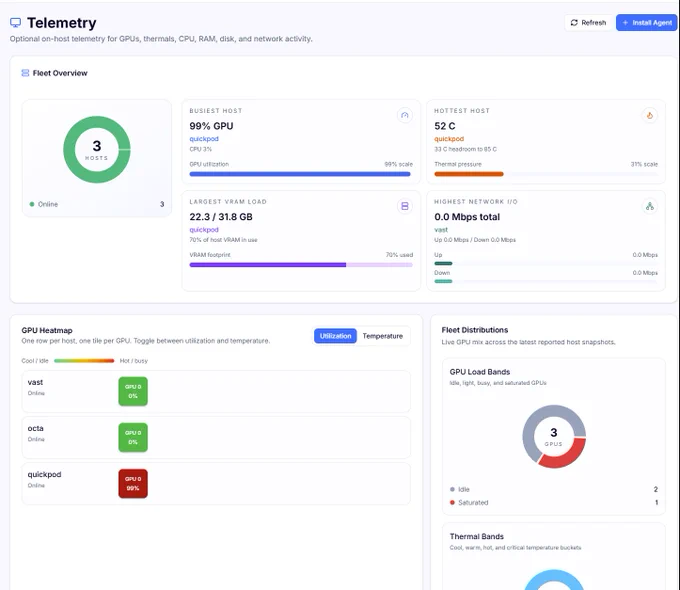Click the Fleet Distributions heading

pos(475,330)
